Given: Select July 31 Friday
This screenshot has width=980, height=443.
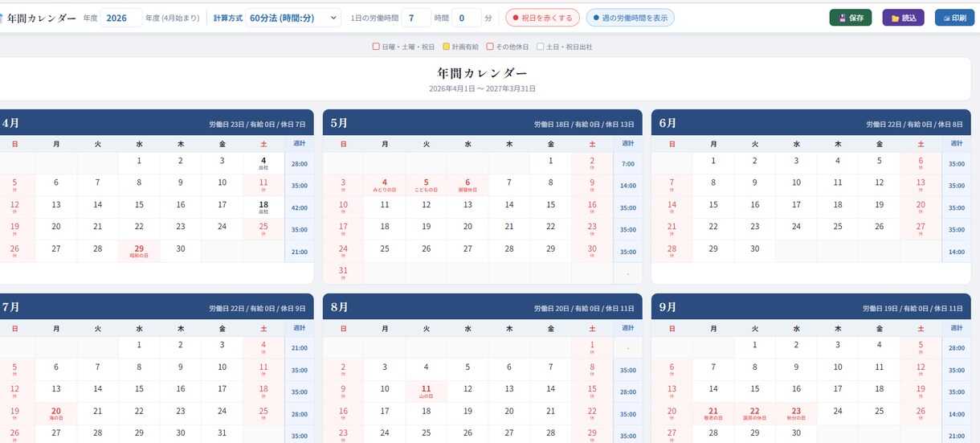Looking at the screenshot, I should (223, 433).
